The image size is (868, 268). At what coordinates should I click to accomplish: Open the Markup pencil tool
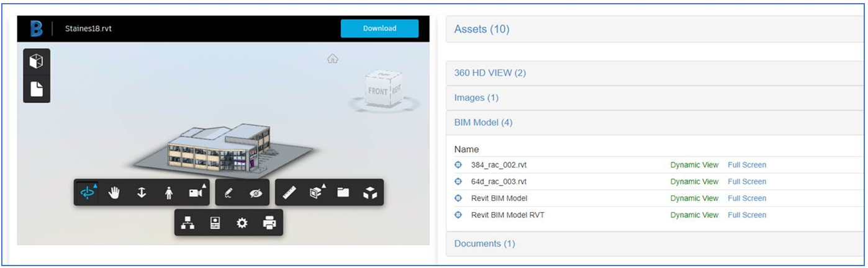pos(228,193)
